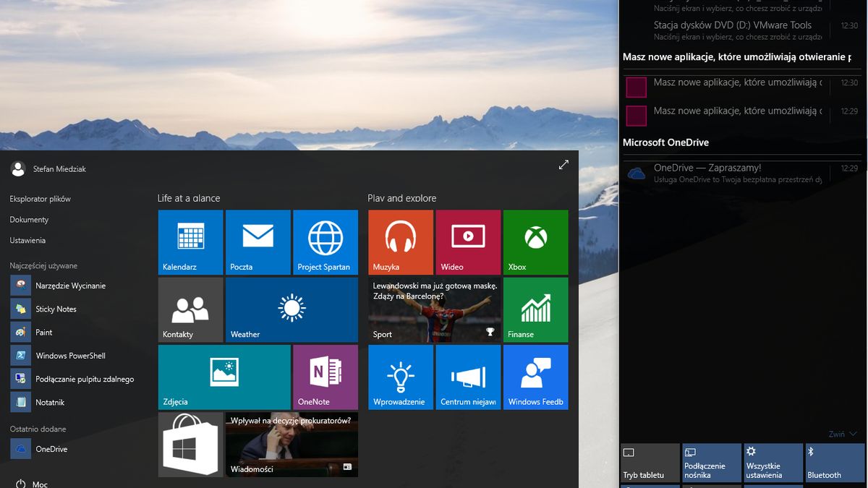This screenshot has height=488, width=868.
Task: Open the Wiadomości news tile
Action: (x=292, y=445)
